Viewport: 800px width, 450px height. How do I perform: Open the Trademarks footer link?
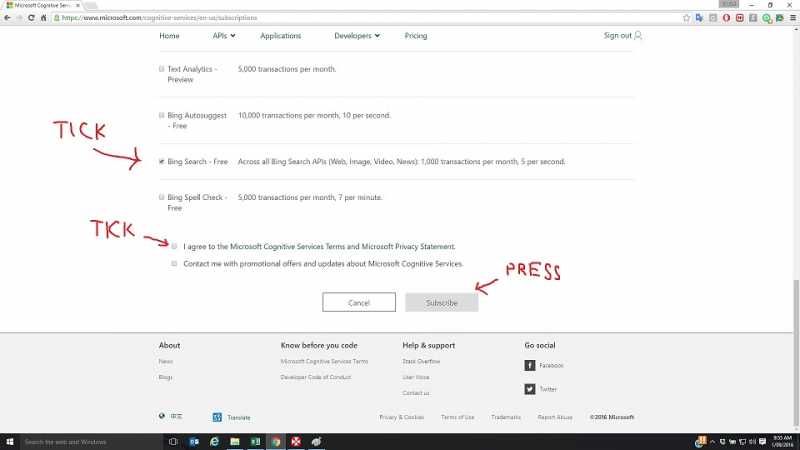506,417
